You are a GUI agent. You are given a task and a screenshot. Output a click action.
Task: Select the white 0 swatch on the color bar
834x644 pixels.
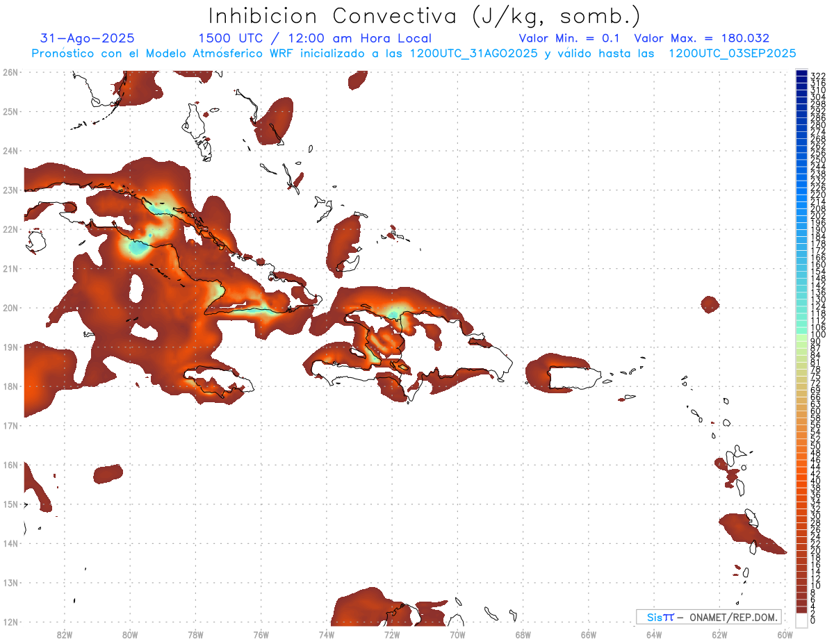[801, 620]
